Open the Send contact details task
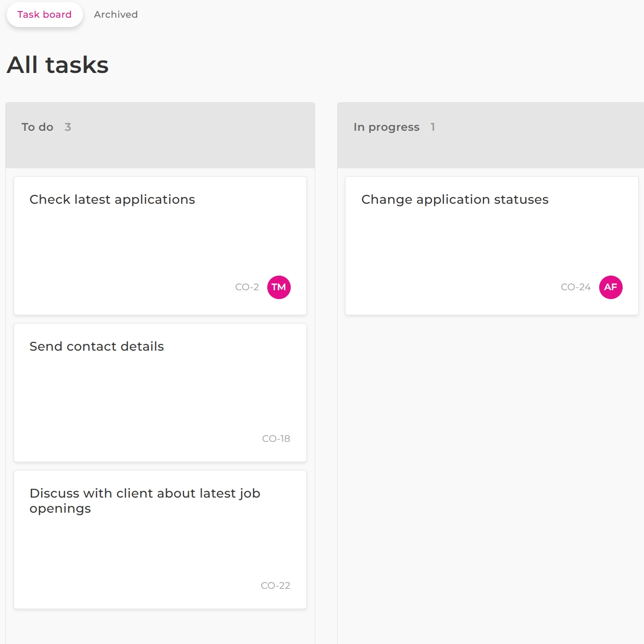The width and height of the screenshot is (644, 644). coord(96,346)
